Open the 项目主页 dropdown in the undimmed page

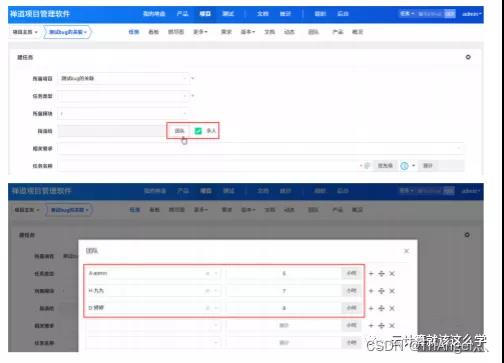(x=25, y=32)
